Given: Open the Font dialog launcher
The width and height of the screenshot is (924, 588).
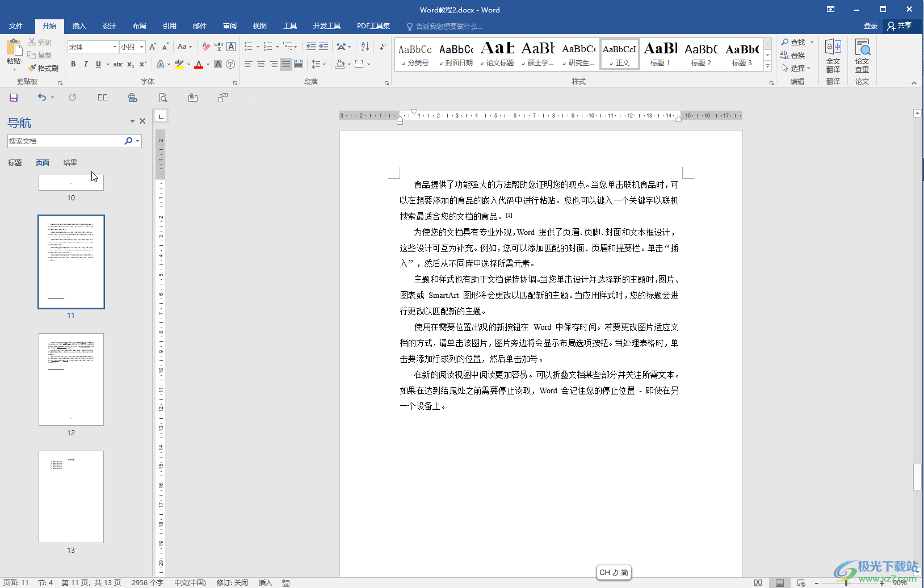Looking at the screenshot, I should (x=235, y=83).
